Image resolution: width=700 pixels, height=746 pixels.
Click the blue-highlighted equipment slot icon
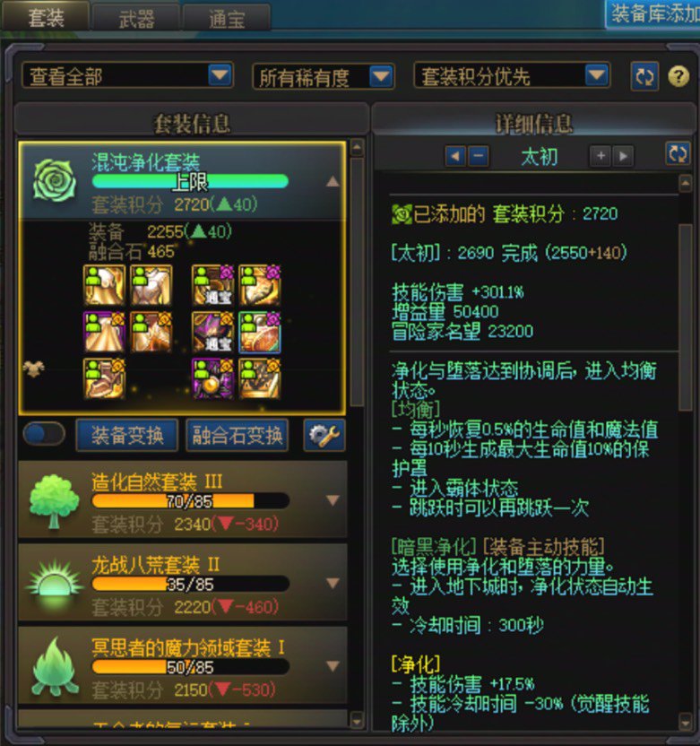coord(259,332)
